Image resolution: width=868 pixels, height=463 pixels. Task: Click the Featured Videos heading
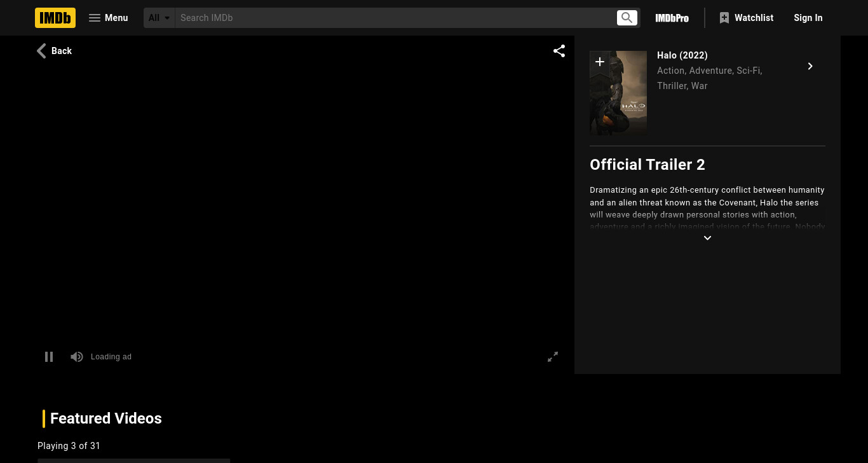(x=106, y=418)
